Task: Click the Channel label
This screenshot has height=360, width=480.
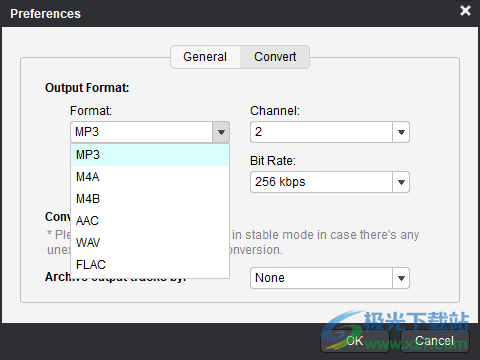Action: (275, 111)
